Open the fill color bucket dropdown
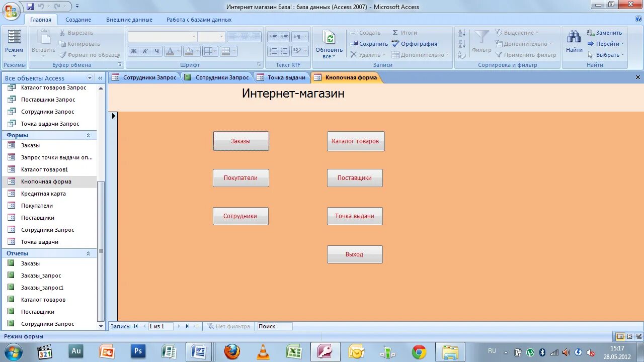This screenshot has width=644, height=362. point(198,51)
